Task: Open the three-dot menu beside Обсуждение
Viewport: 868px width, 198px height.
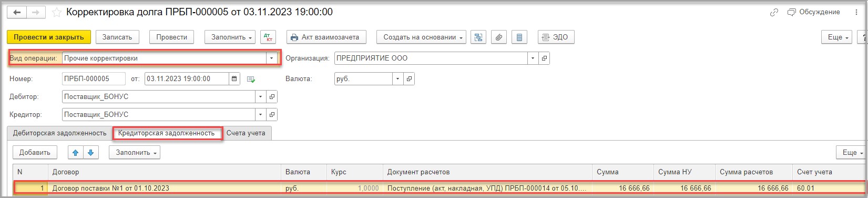Action: tap(856, 12)
